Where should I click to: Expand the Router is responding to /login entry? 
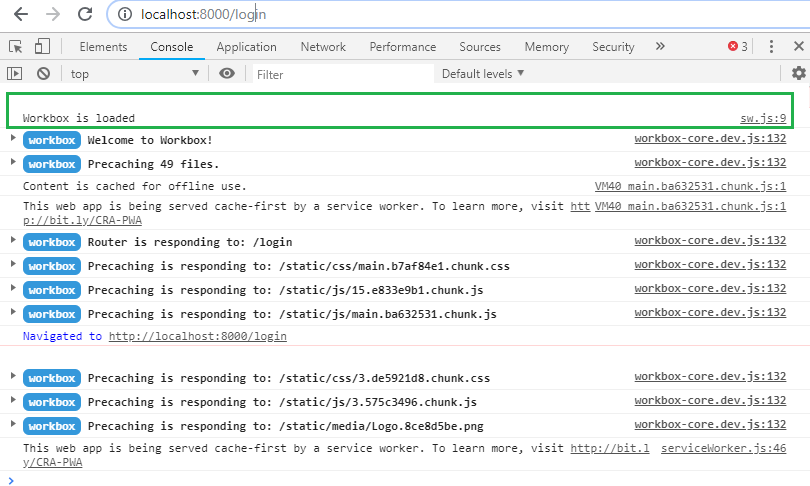pyautogui.click(x=13, y=240)
